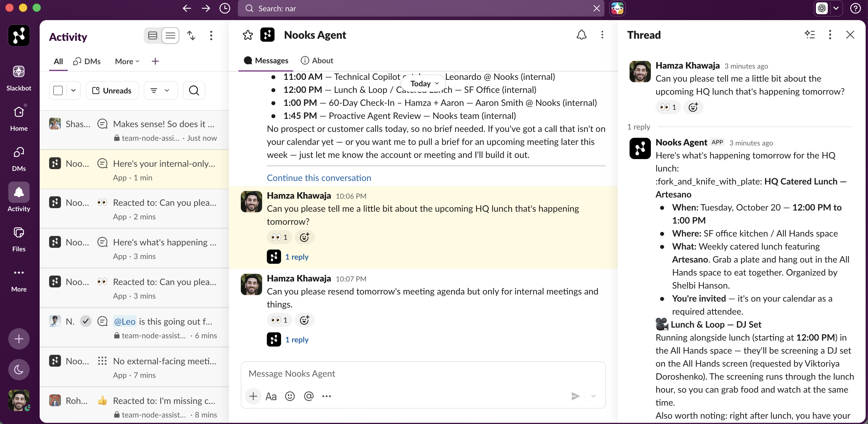Filter Activity by Unreads
The image size is (868, 424).
(112, 90)
